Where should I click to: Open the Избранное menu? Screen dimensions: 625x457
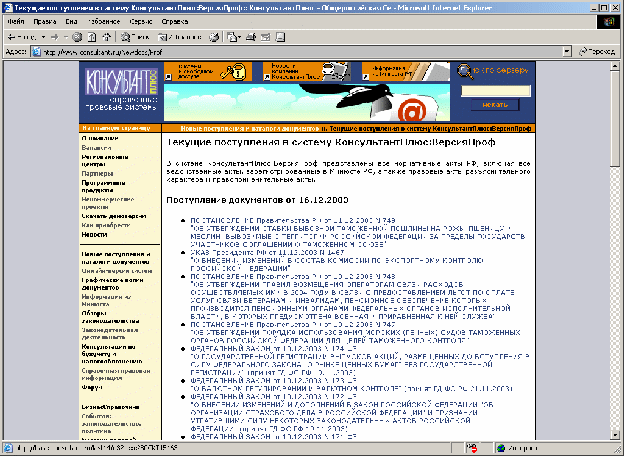click(x=104, y=22)
